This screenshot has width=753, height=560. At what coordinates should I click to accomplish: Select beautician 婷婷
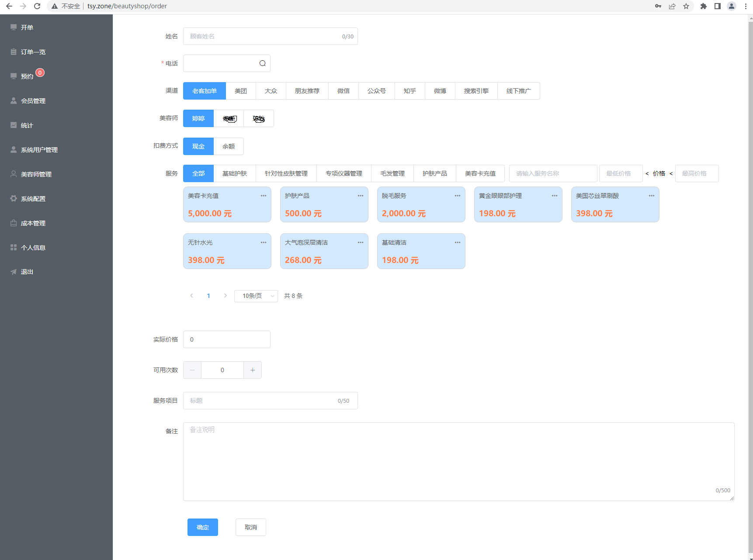click(x=198, y=118)
